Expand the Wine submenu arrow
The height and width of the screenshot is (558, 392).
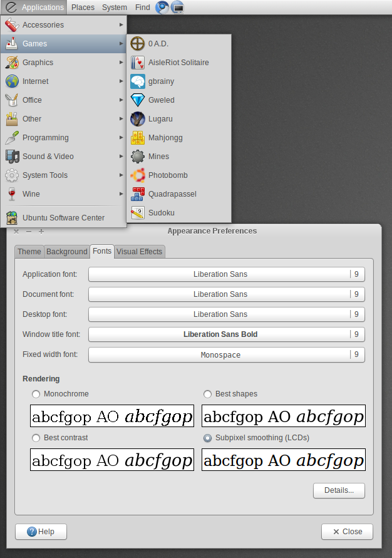point(121,194)
